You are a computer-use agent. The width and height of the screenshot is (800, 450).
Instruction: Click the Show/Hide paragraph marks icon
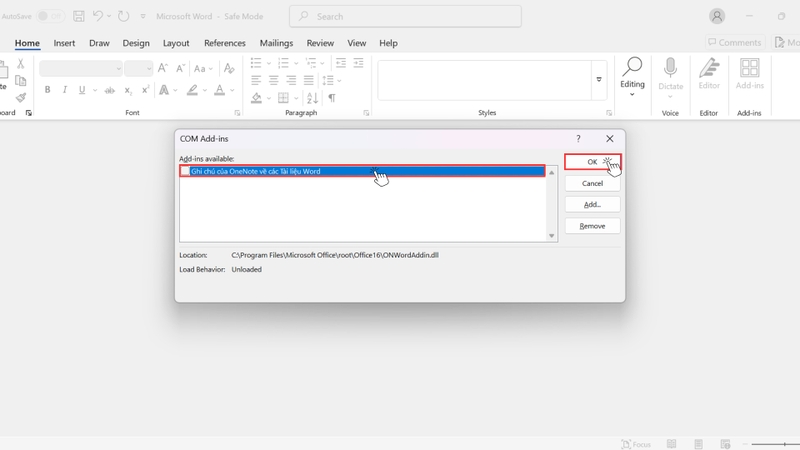(x=332, y=97)
